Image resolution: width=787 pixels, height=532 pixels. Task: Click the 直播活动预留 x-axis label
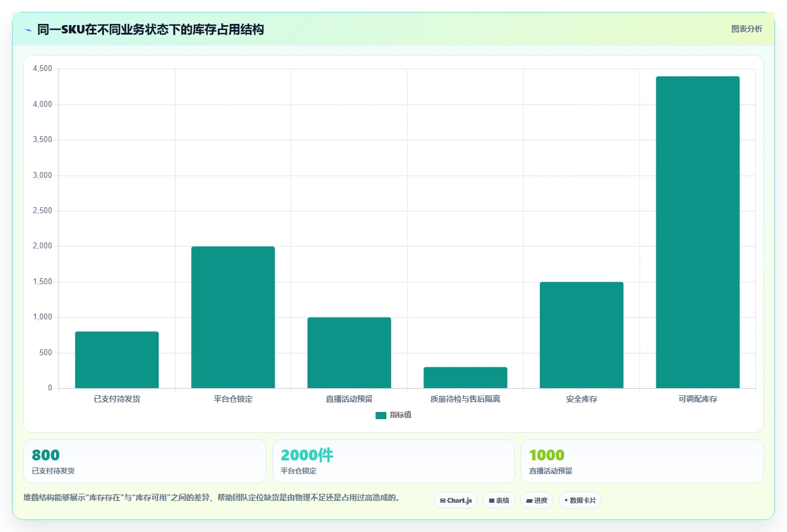tap(349, 399)
